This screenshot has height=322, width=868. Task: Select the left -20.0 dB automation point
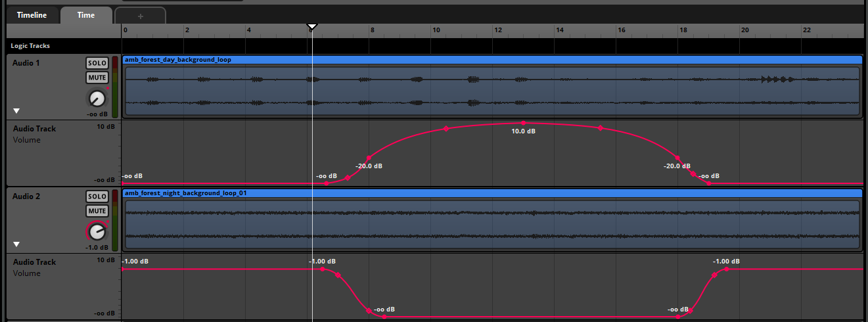pyautogui.click(x=369, y=158)
